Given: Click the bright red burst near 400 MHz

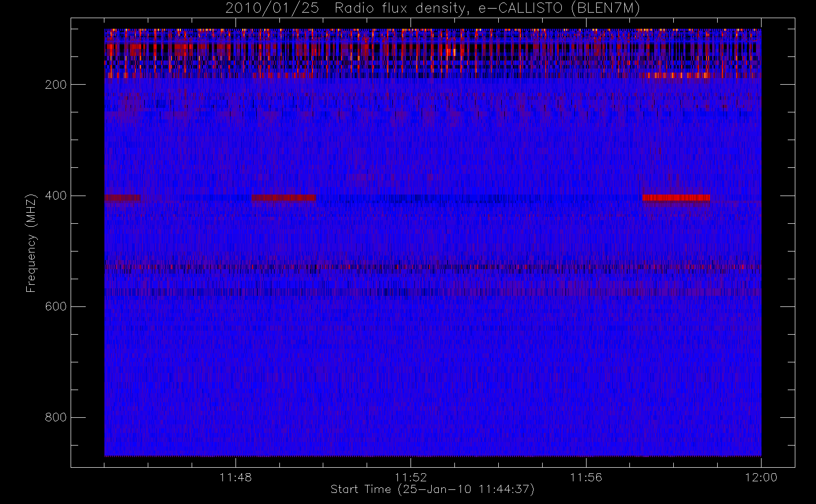Looking at the screenshot, I should click(676, 198).
